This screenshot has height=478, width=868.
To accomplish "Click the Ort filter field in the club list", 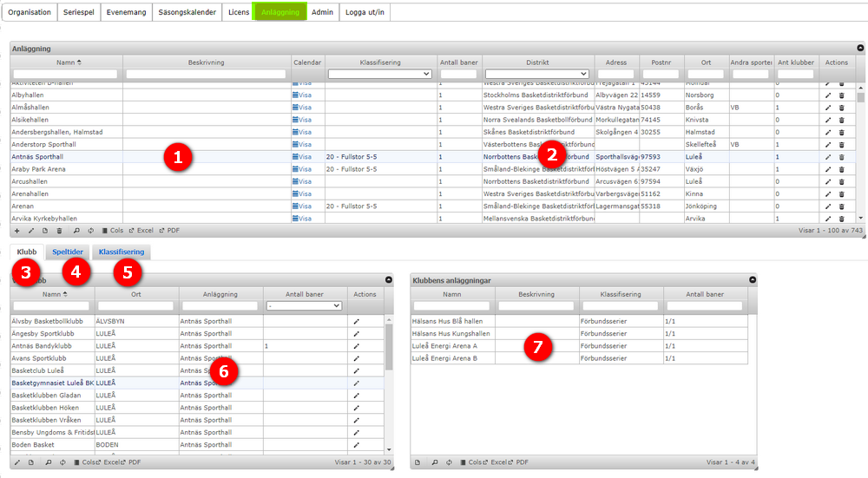I will pos(135,306).
